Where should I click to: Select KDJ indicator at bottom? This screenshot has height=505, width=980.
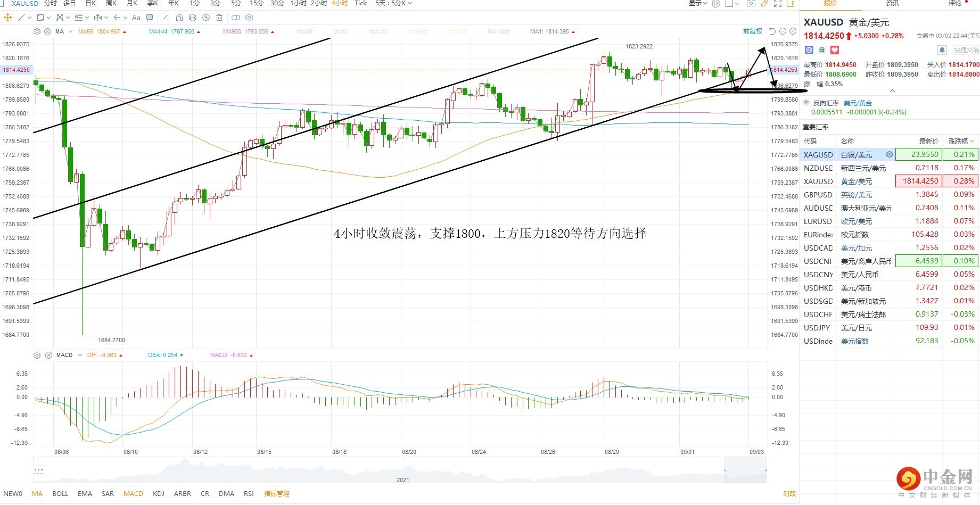tap(159, 493)
